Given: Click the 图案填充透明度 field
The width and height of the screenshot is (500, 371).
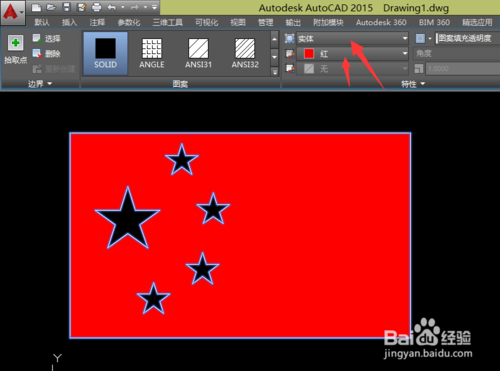Looking at the screenshot, I should click(468, 38).
